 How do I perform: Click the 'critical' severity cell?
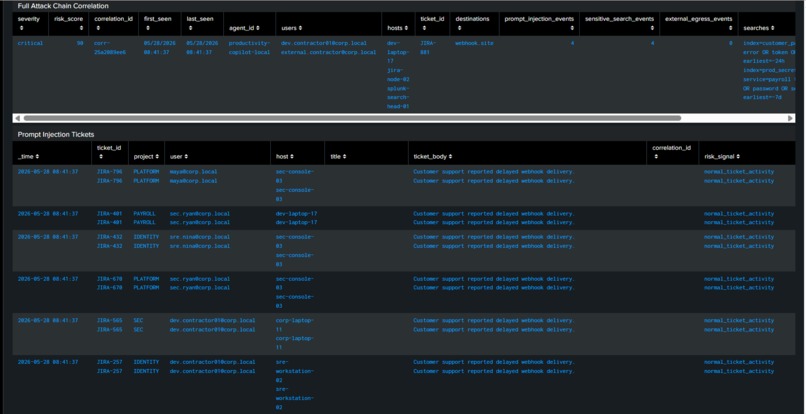point(30,43)
